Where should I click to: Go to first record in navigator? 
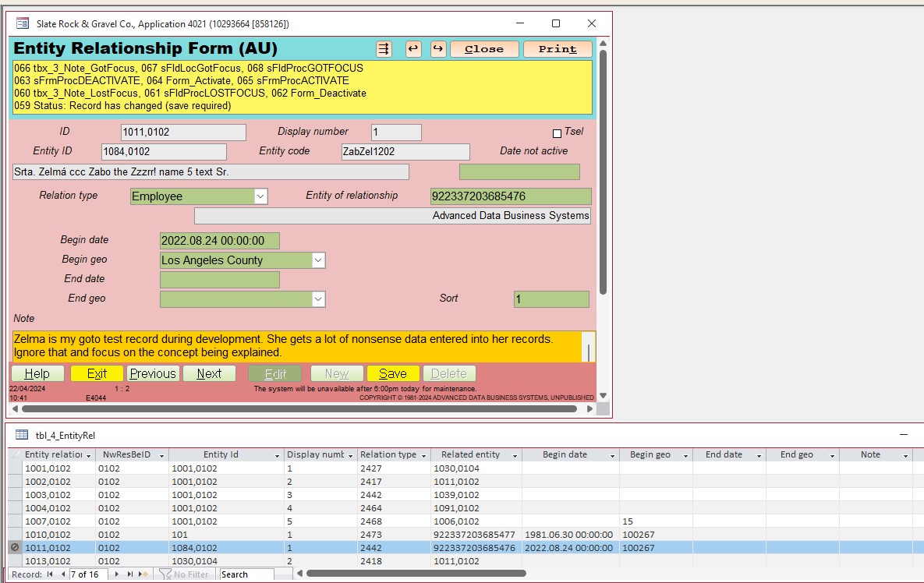pyautogui.click(x=51, y=574)
